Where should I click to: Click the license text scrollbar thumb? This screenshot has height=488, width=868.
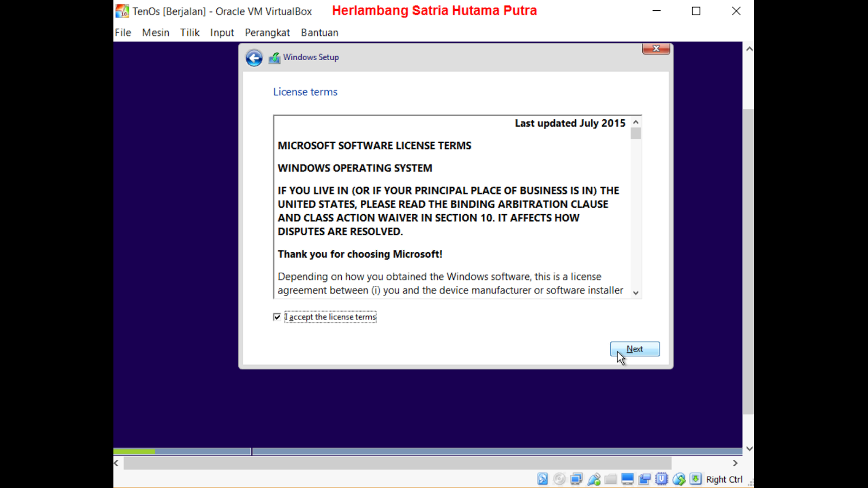636,133
